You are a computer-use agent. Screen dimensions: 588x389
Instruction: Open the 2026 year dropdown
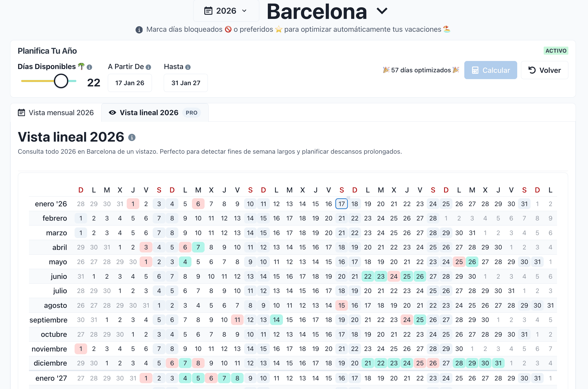(x=226, y=11)
